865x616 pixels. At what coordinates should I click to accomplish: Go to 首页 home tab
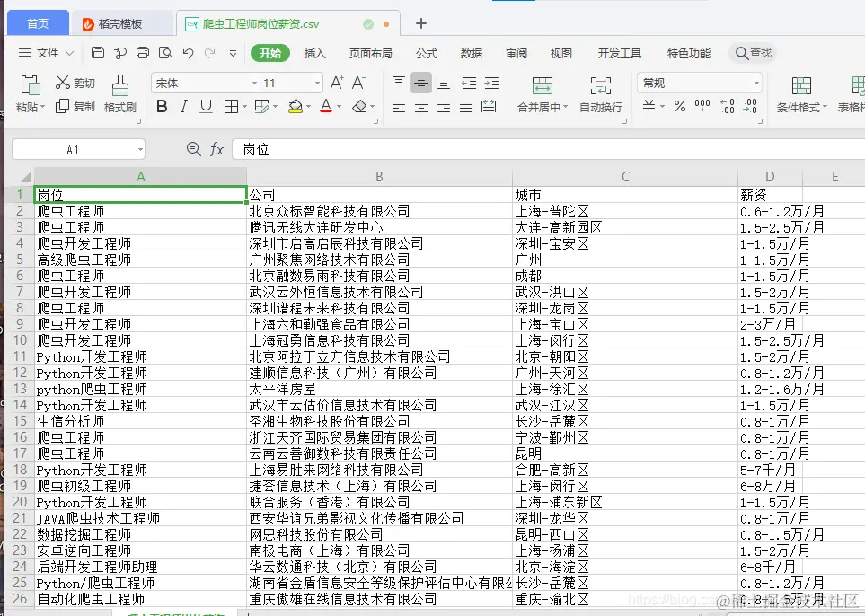[38, 23]
